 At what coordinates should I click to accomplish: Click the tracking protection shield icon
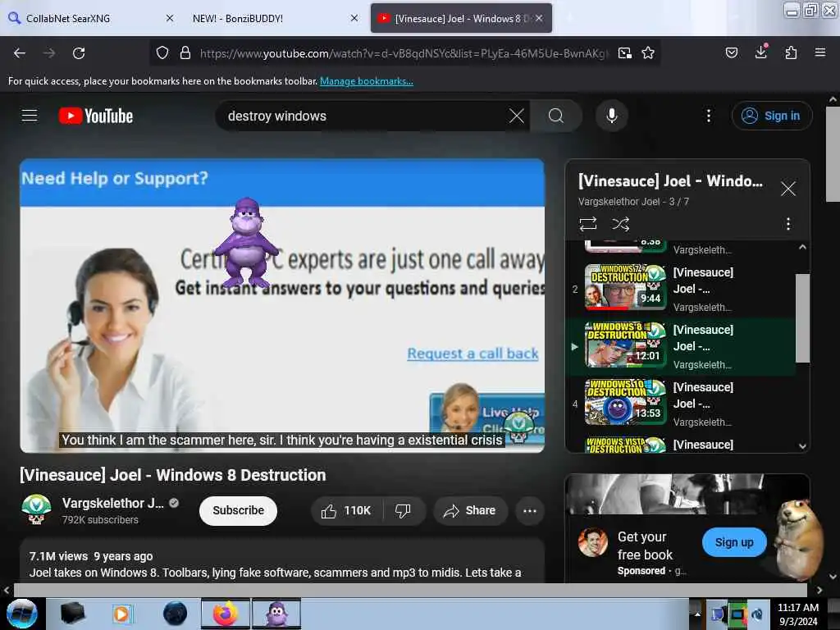(162, 53)
